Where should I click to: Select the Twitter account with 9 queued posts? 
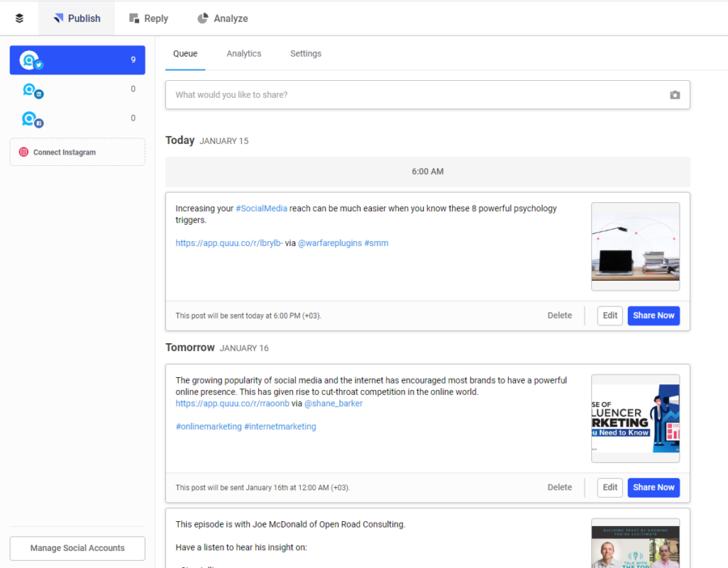(x=78, y=60)
